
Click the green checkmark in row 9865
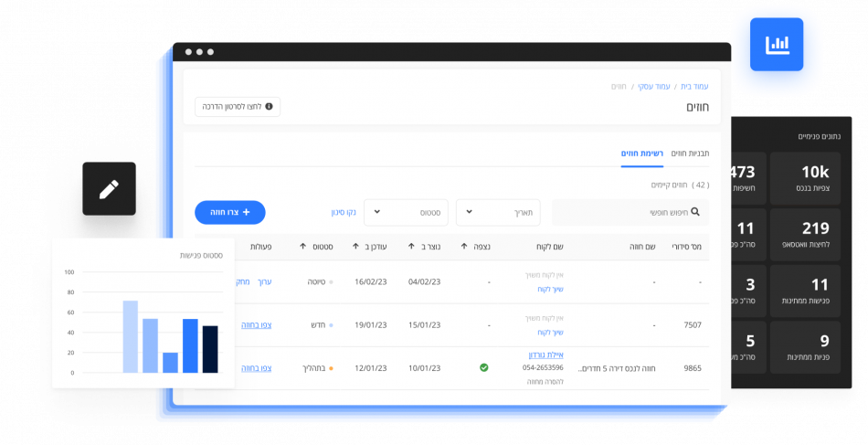(483, 367)
